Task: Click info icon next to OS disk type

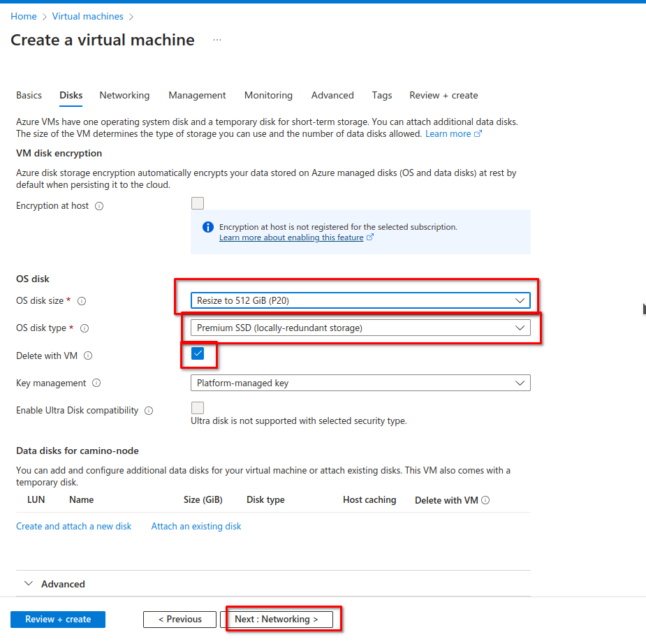Action: click(85, 328)
